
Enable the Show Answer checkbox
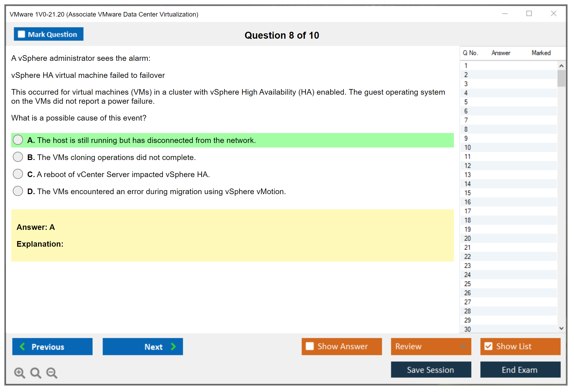310,346
